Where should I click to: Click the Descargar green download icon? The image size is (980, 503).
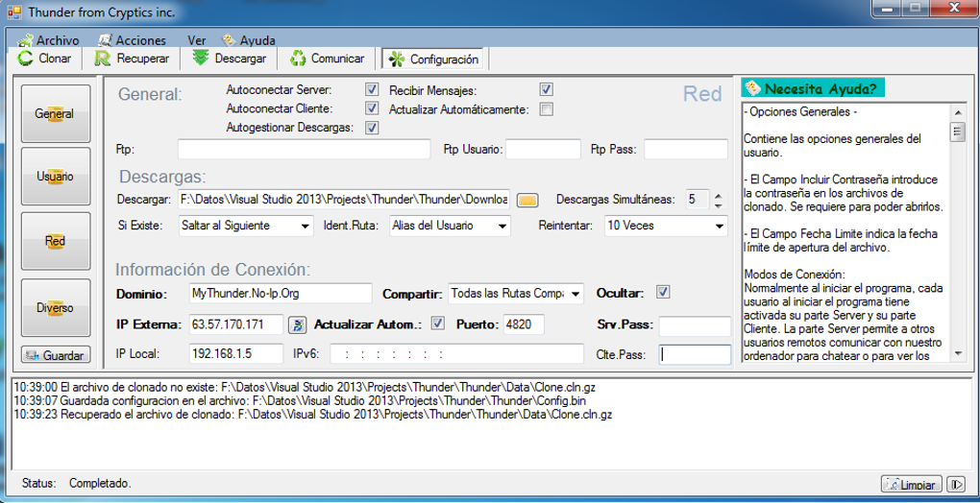pos(200,58)
